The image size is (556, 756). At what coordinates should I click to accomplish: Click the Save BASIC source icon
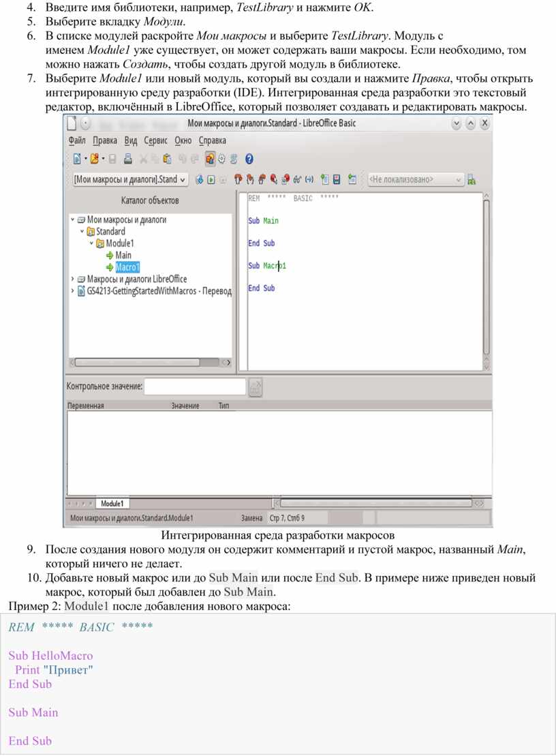(x=337, y=179)
